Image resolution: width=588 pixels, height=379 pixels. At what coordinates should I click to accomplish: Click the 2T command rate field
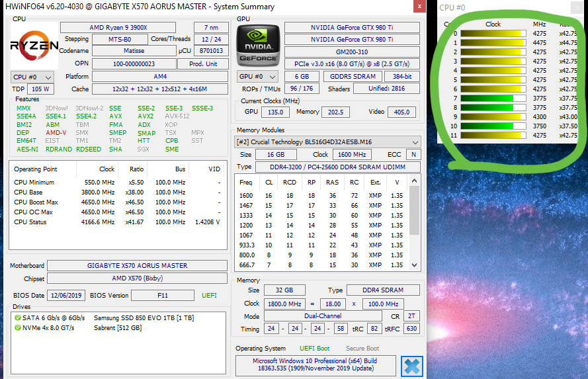411,316
